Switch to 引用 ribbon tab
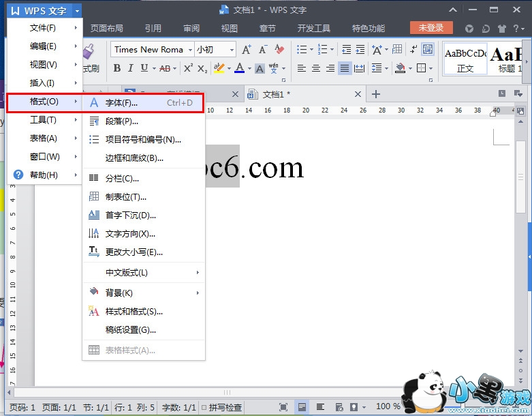Screen dimensions: 532x416 153,28
